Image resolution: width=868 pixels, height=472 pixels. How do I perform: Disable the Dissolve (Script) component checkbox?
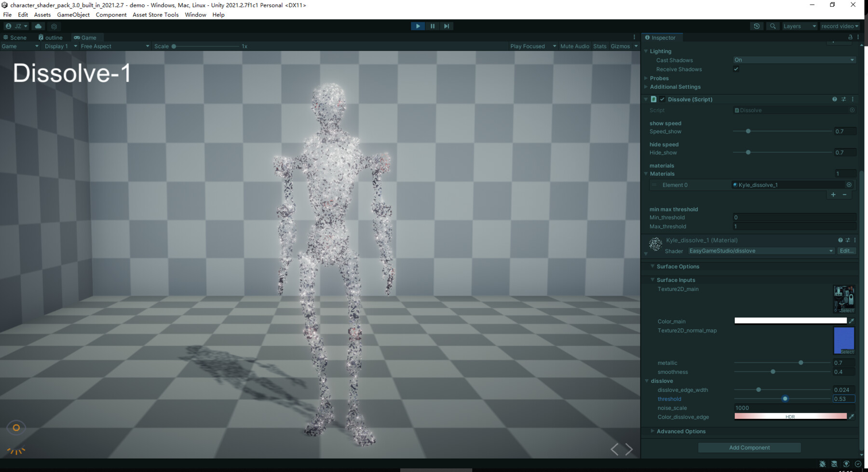coord(663,99)
